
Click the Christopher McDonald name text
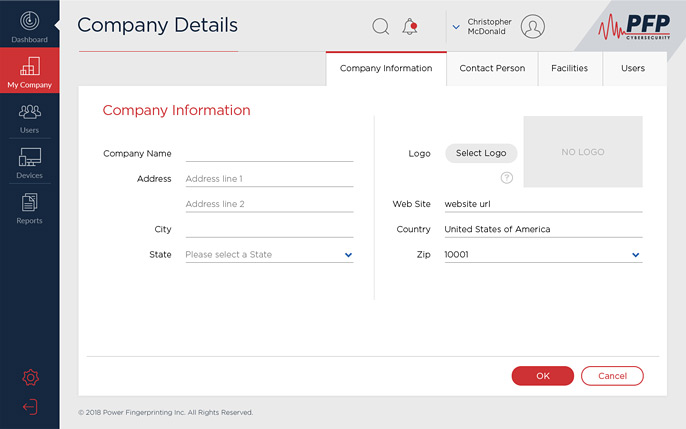click(x=489, y=26)
